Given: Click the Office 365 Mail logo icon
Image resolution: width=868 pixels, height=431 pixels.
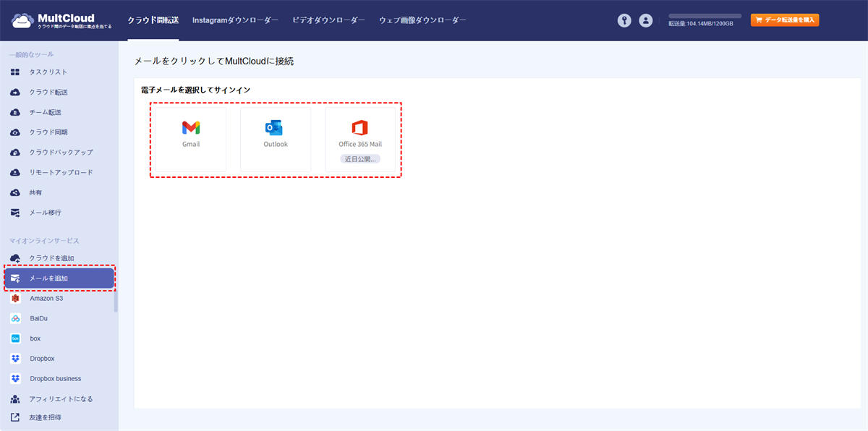Looking at the screenshot, I should [359, 128].
